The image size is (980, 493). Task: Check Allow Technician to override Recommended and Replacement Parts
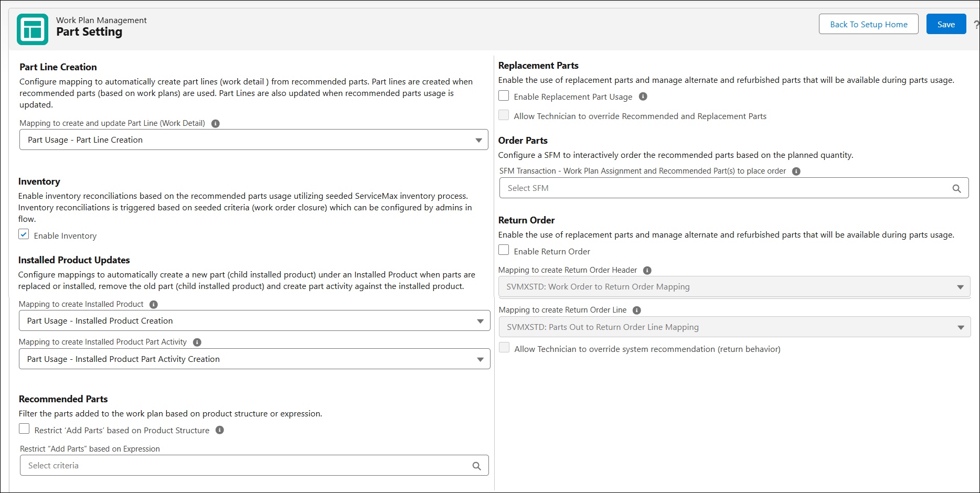click(x=504, y=115)
